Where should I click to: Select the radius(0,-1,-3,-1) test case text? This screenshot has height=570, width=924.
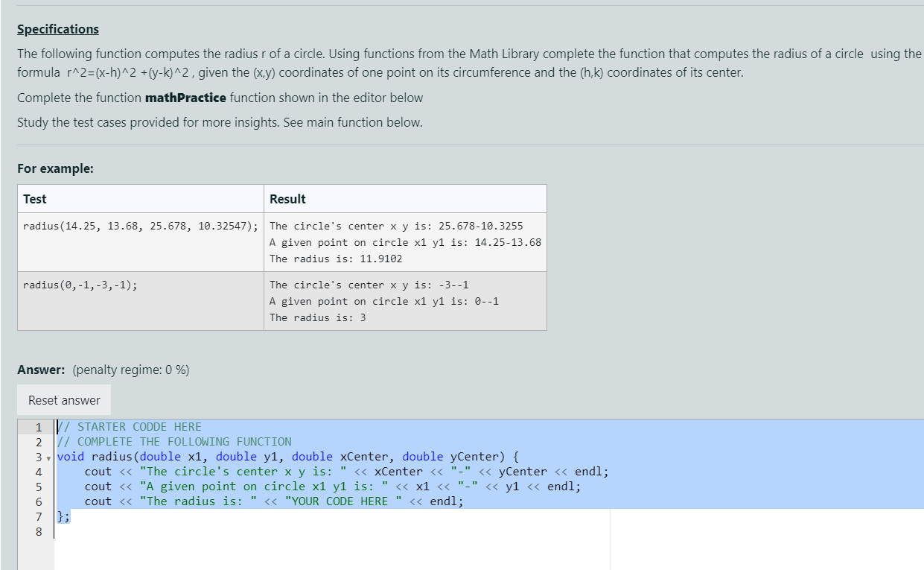(84, 284)
